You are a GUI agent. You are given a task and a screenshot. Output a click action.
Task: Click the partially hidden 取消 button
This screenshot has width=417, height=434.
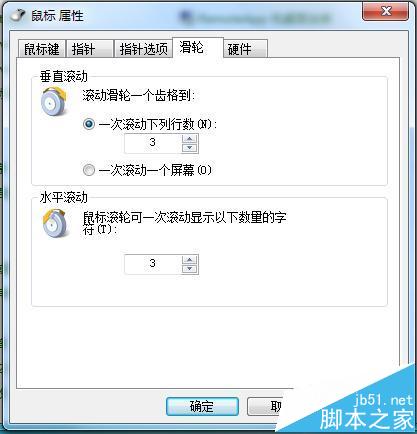coord(265,406)
